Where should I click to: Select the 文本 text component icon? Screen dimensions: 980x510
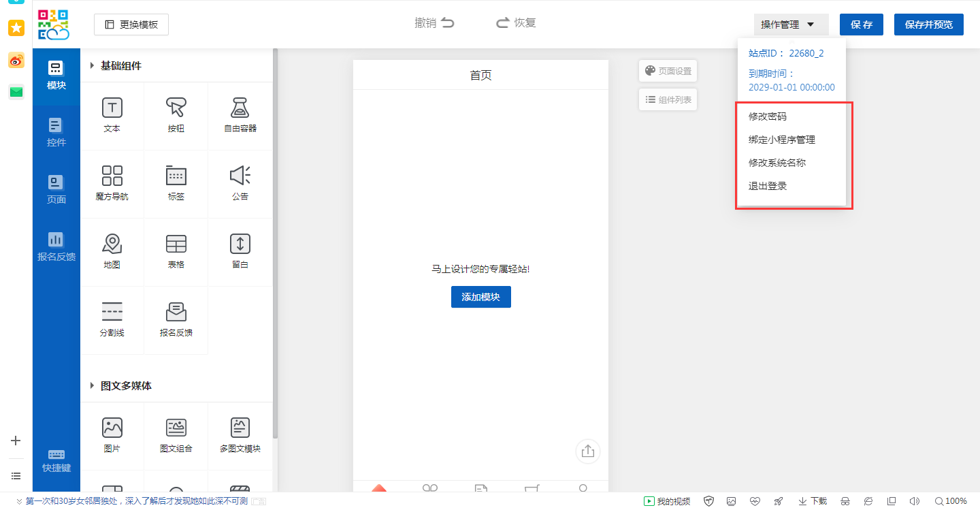pos(112,108)
